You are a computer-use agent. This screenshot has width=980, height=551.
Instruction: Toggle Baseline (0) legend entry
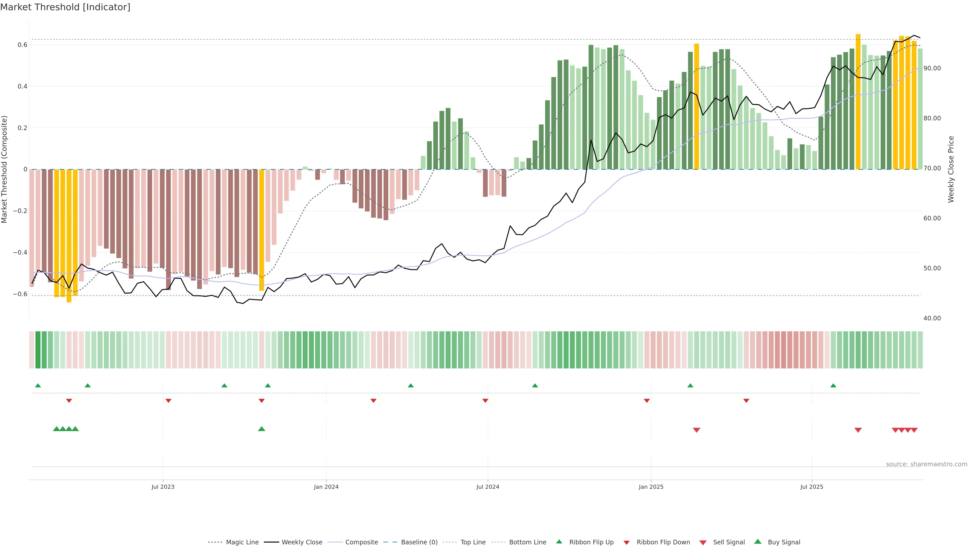click(419, 542)
